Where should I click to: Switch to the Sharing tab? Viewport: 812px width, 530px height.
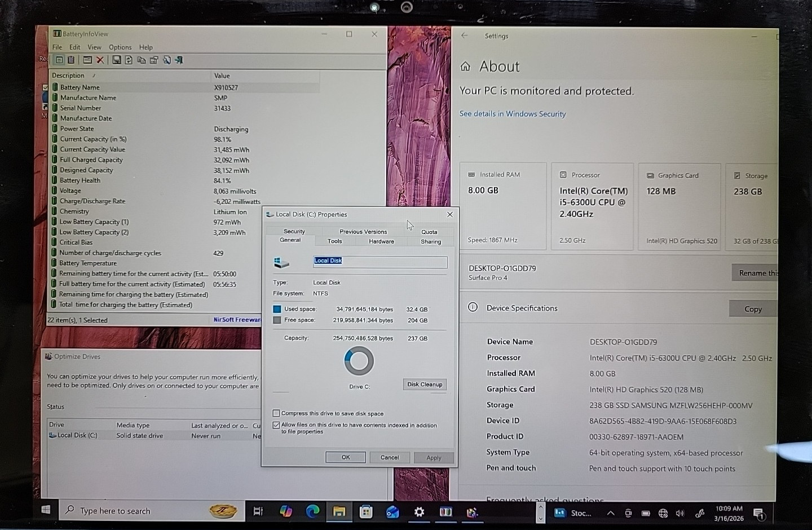[x=431, y=241]
